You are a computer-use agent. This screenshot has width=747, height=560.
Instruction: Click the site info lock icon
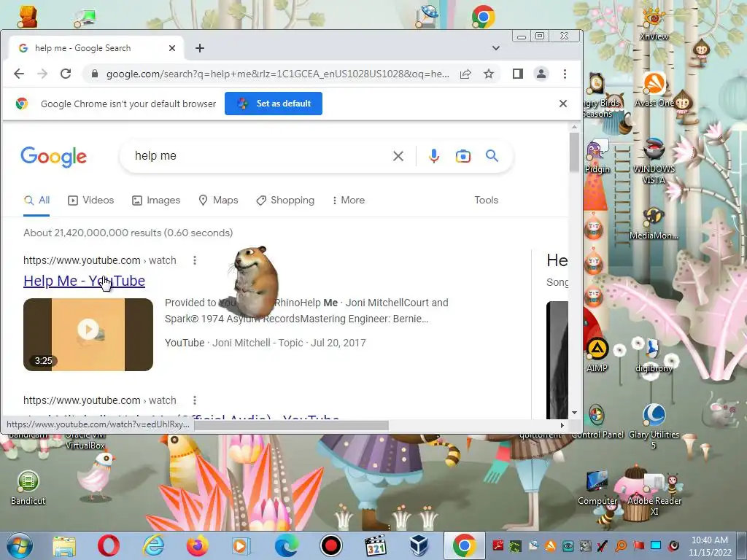pyautogui.click(x=95, y=74)
